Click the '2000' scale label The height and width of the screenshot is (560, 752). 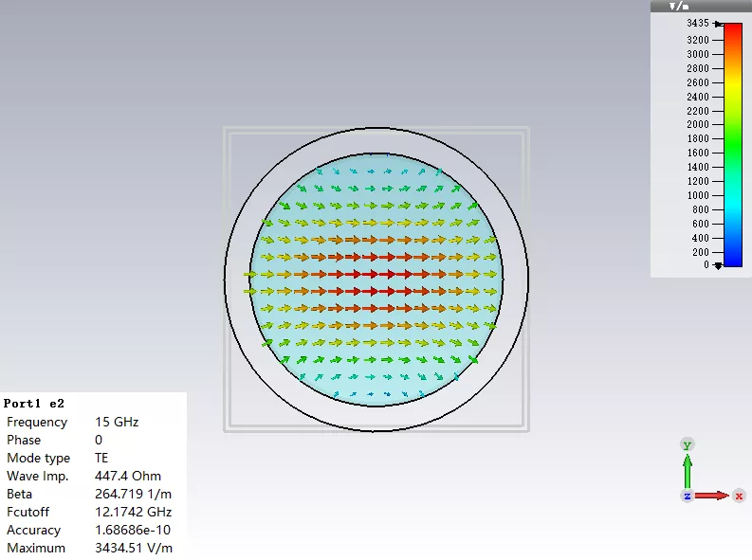coord(698,124)
